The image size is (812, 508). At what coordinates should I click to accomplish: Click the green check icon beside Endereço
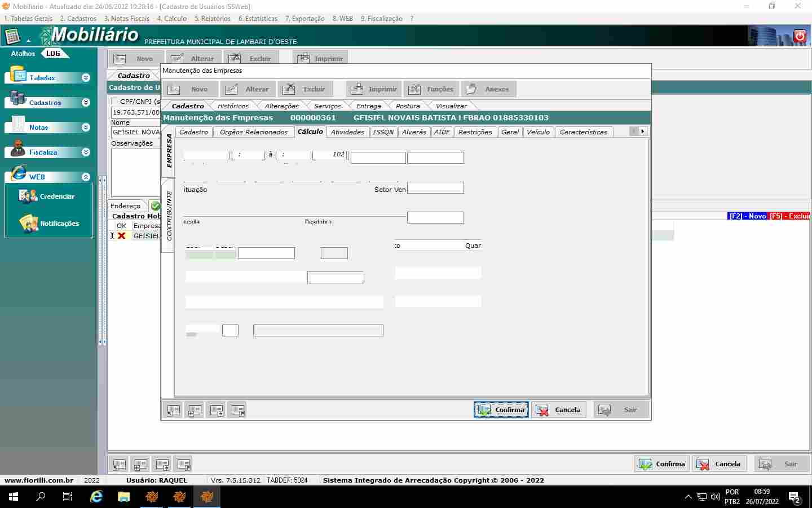click(x=156, y=206)
